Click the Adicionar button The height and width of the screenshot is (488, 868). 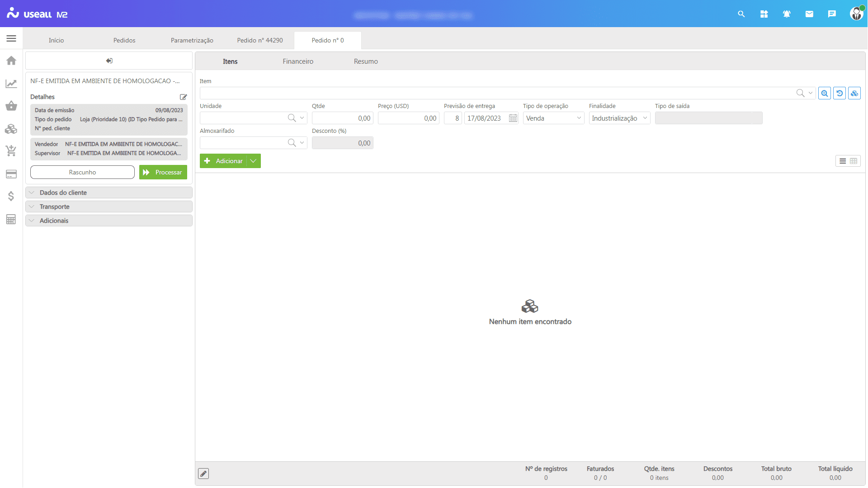pyautogui.click(x=224, y=161)
